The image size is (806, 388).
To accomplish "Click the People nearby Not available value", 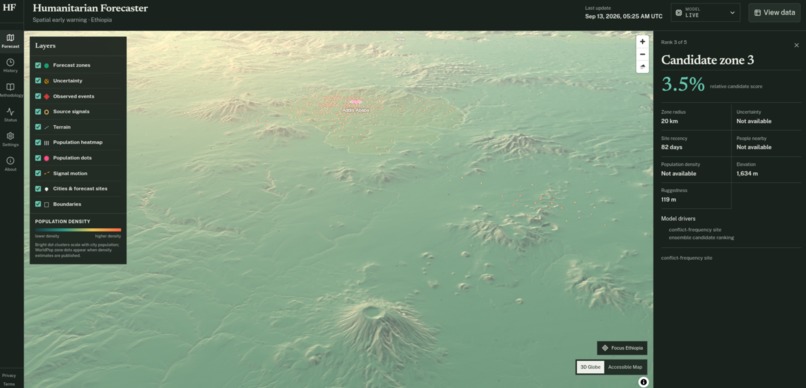I will tap(754, 147).
